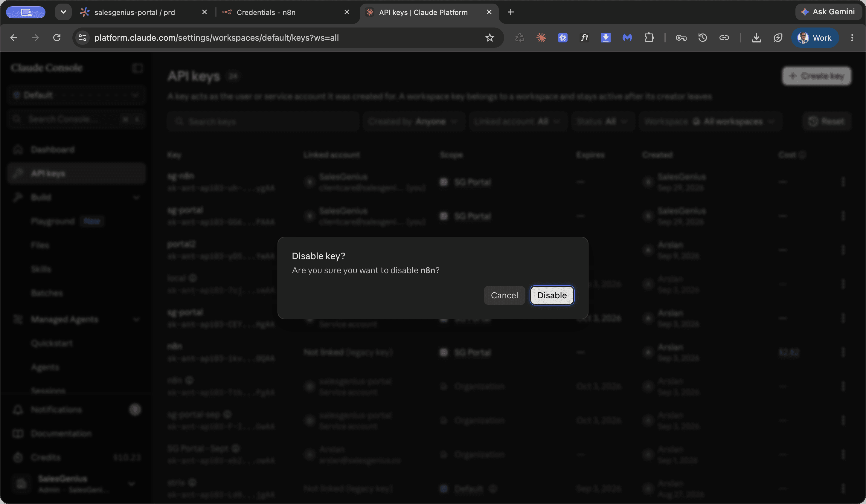Image resolution: width=866 pixels, height=504 pixels.
Task: Open the browser downloads tray icon
Action: (756, 38)
